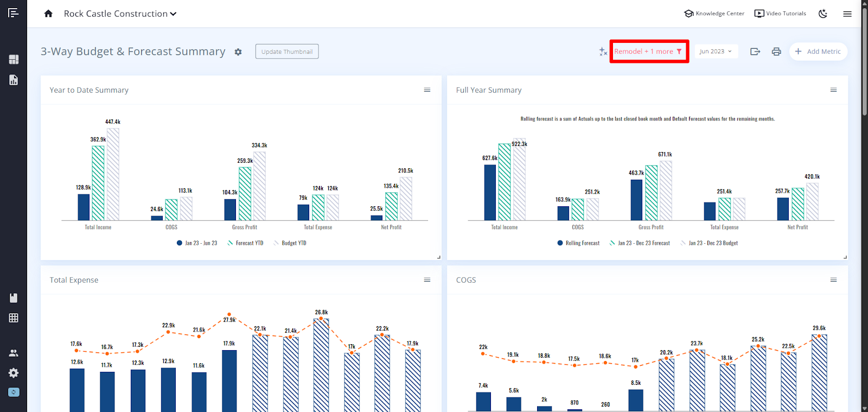Click the AI sparkle icon near filter
This screenshot has height=412, width=868.
click(603, 52)
